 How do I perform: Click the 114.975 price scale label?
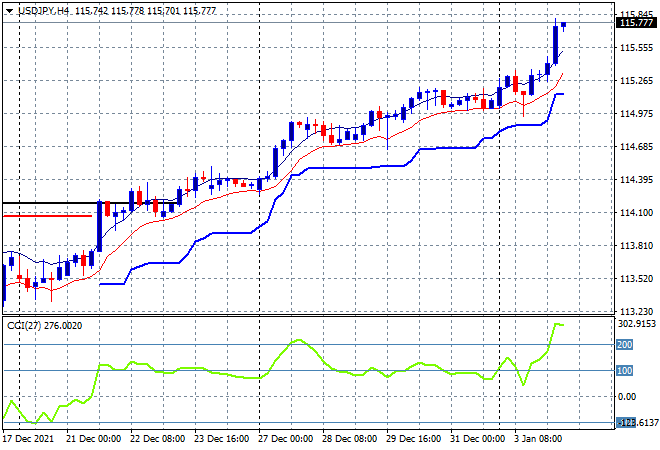[x=636, y=113]
